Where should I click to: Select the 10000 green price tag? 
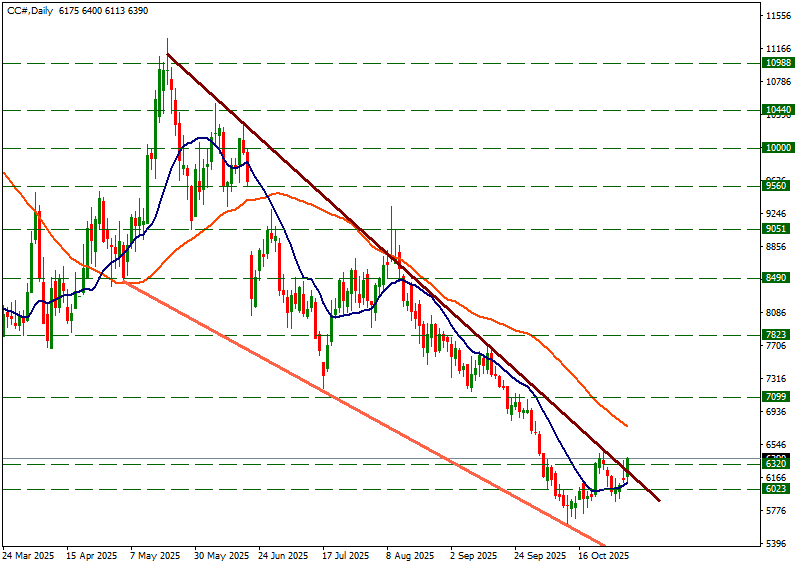778,148
